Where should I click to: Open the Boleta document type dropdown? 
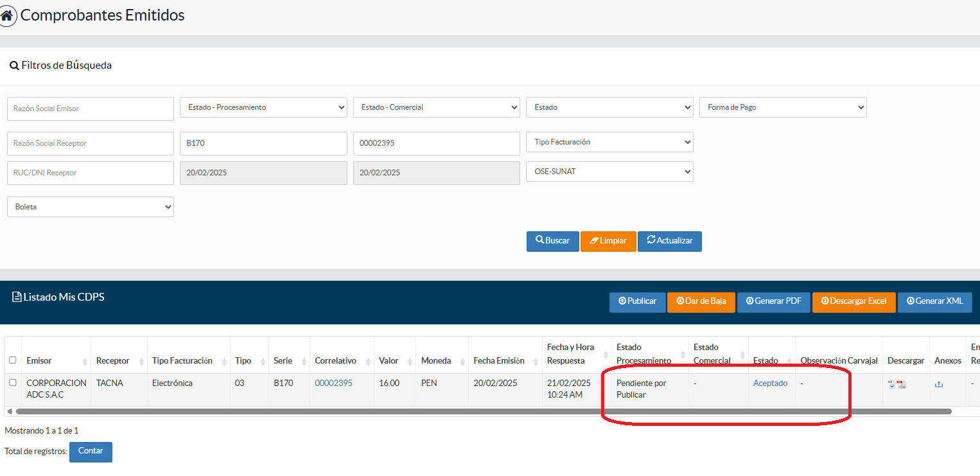tap(91, 207)
